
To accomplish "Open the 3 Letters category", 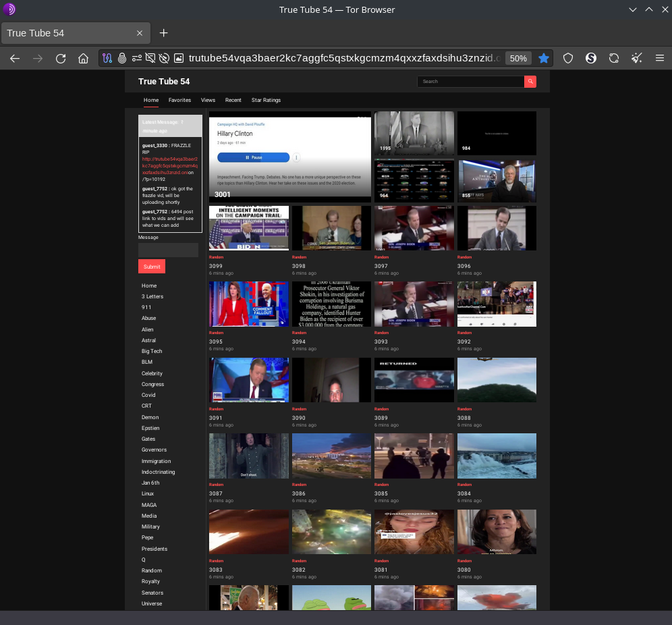I will tap(152, 297).
